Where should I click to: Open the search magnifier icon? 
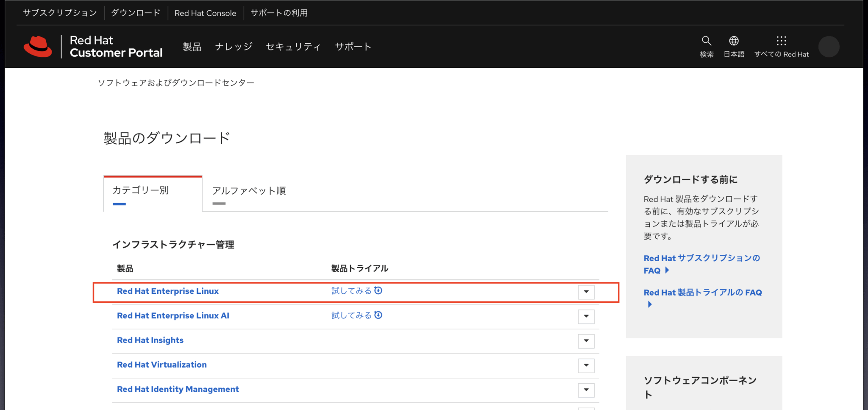706,41
